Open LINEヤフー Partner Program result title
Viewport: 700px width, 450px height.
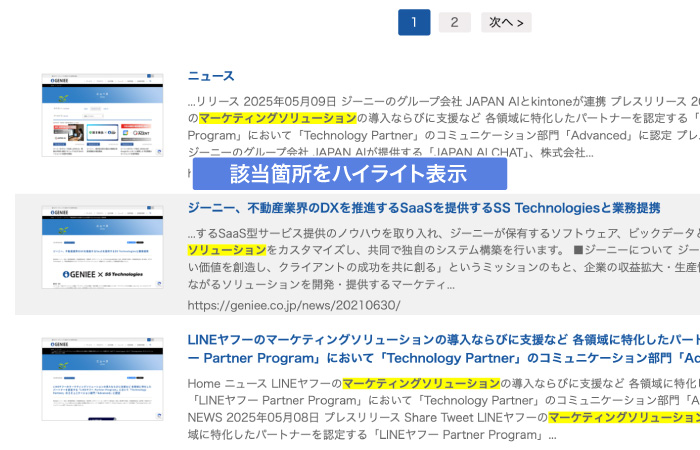click(444, 349)
